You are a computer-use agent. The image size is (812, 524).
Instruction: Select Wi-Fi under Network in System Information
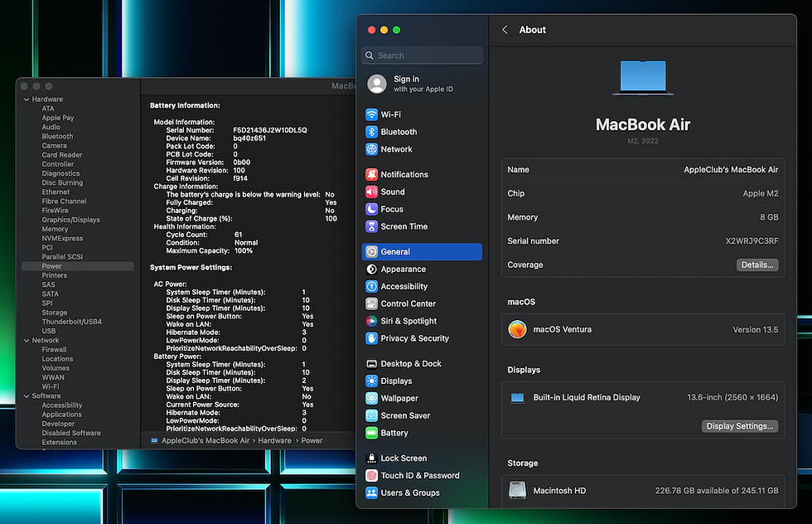[x=51, y=386]
